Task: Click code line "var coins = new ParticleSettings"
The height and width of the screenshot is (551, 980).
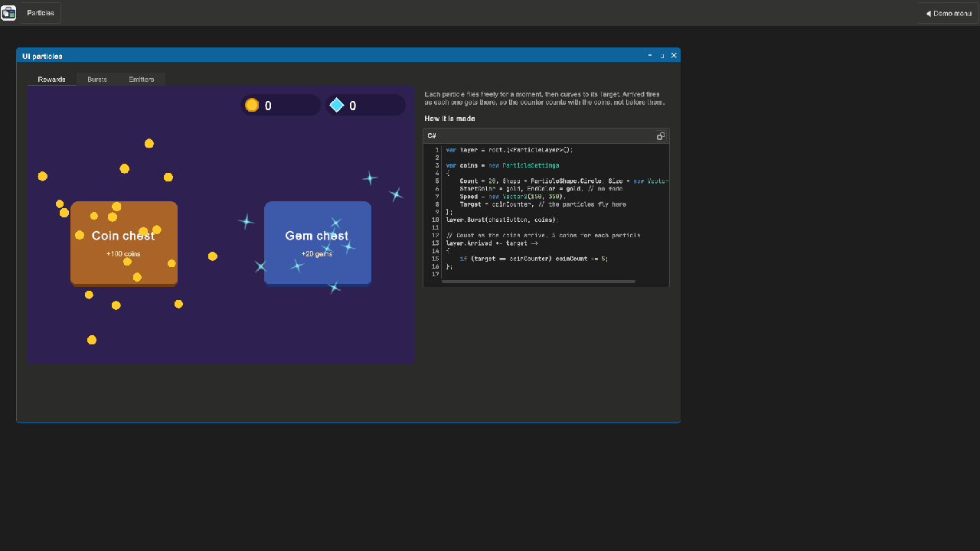Action: [x=502, y=165]
